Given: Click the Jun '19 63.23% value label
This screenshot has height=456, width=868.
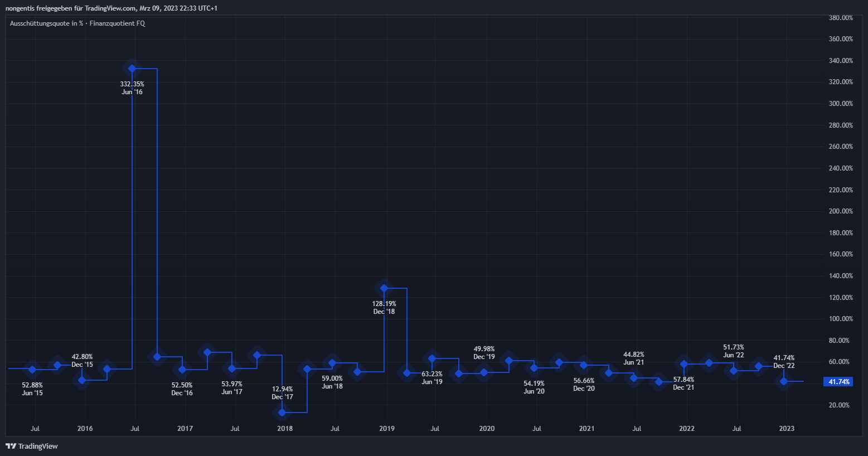Looking at the screenshot, I should click(x=432, y=378).
